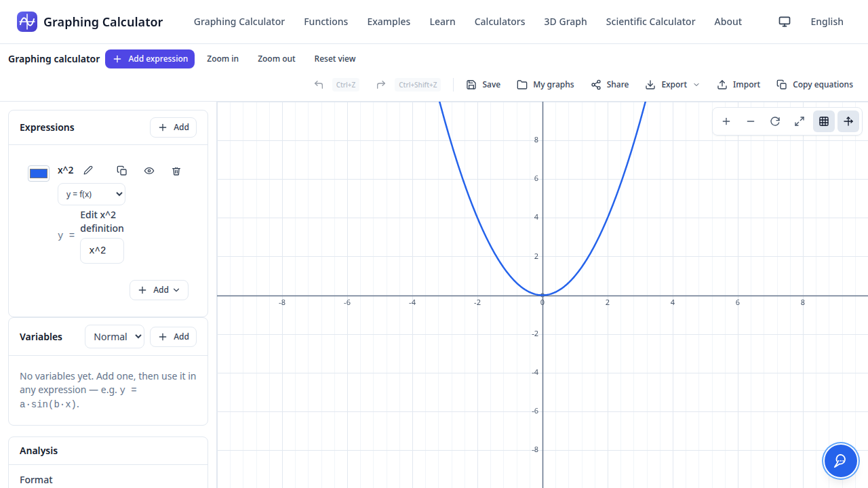Delete the x^2 expression trash icon
The height and width of the screenshot is (488, 868).
[176, 171]
